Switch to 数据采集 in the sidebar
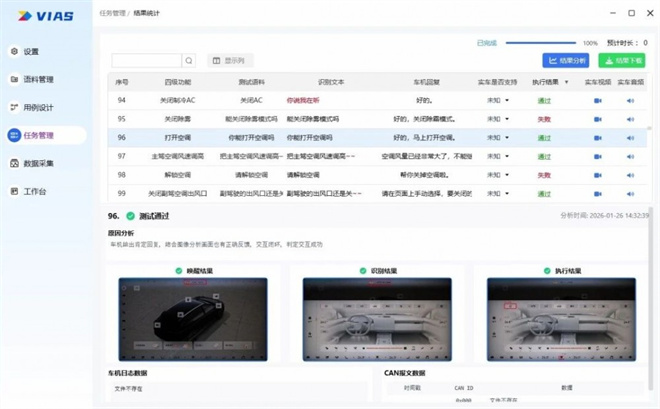The width and height of the screenshot is (660, 409). [x=38, y=163]
